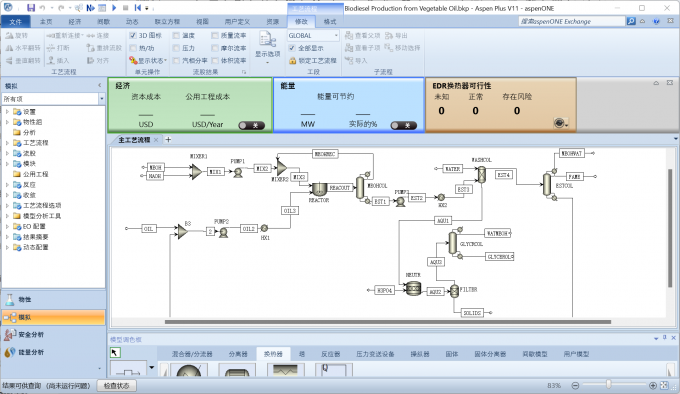680x394 pixels.
Task: Save the simulation with the floppy disk icon
Action: click(31, 8)
